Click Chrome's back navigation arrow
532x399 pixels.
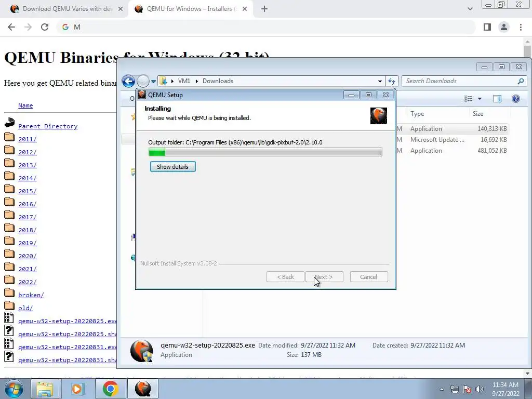point(11,27)
